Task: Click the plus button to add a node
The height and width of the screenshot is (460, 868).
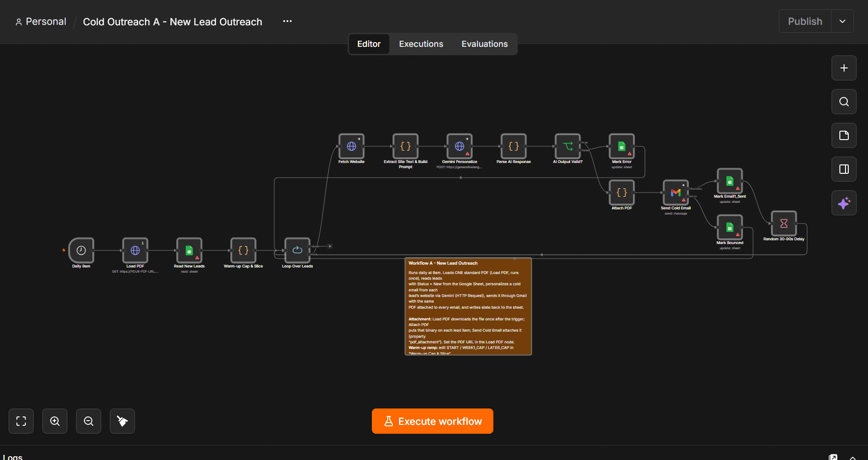Action: coord(844,68)
